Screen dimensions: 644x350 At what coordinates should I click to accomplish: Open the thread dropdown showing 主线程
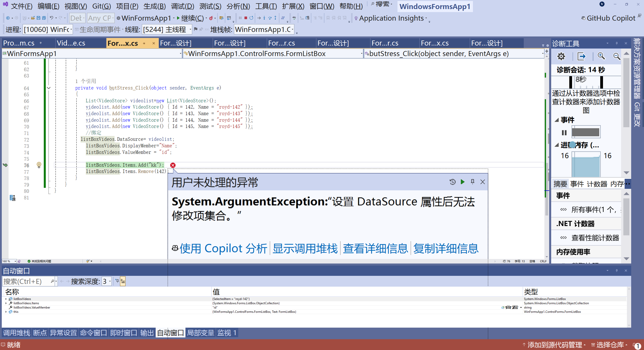(190, 30)
